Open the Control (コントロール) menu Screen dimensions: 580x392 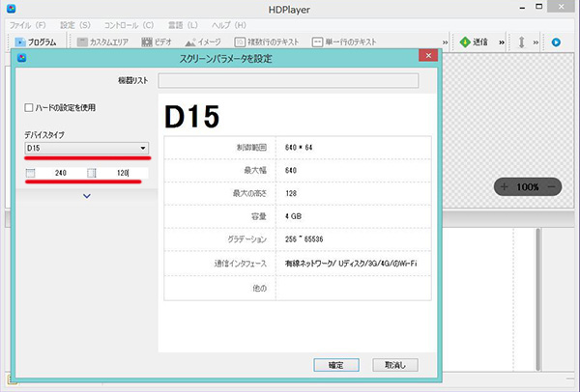tap(129, 25)
